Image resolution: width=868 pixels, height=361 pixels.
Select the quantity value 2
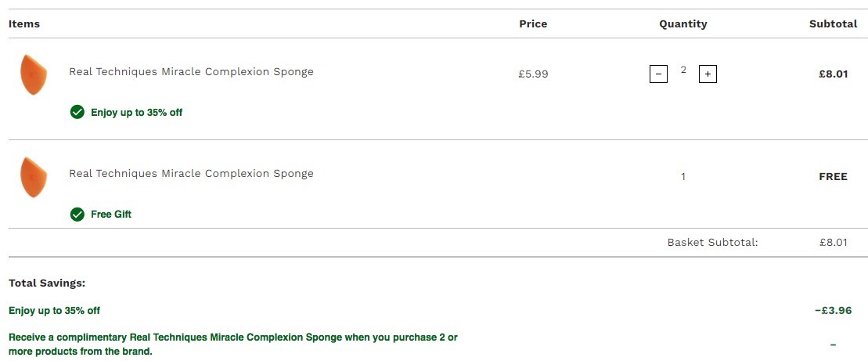(683, 70)
